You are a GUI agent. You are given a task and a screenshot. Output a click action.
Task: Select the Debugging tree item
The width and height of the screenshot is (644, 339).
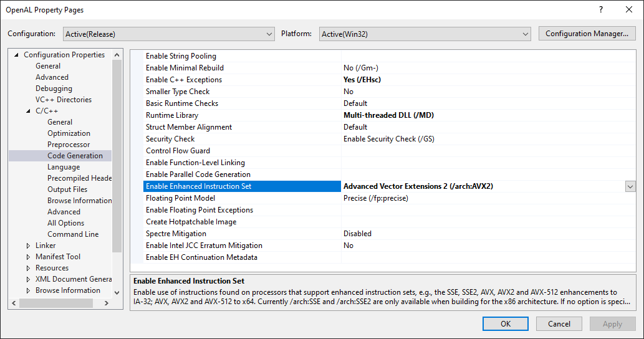pyautogui.click(x=54, y=88)
